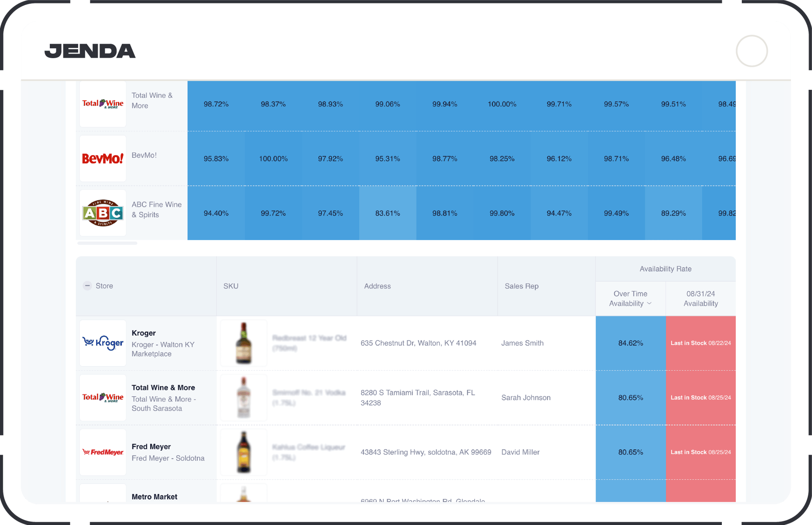This screenshot has height=525, width=812.
Task: Select the 89.29% cell for ABC Fine Wine
Action: 673,213
